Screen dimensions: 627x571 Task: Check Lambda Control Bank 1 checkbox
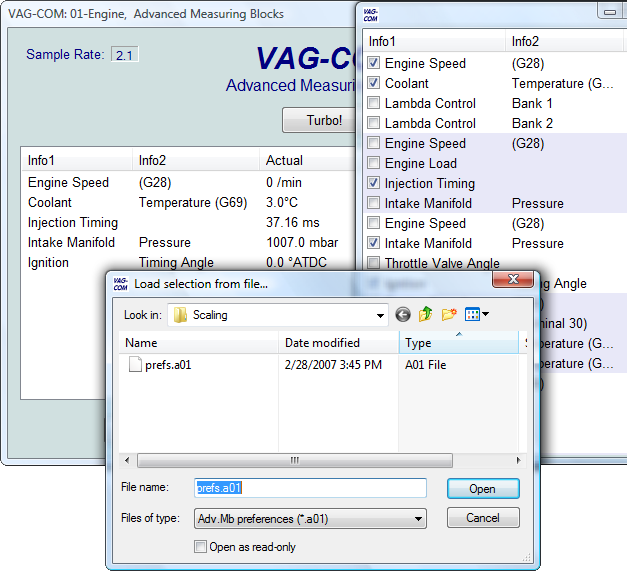pyautogui.click(x=373, y=103)
